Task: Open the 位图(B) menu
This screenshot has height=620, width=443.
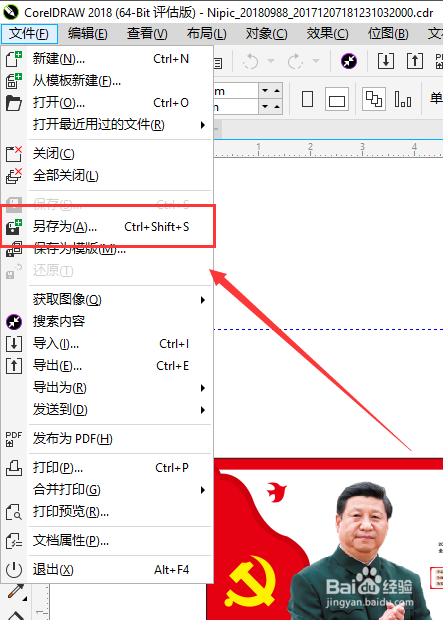Action: (x=388, y=34)
